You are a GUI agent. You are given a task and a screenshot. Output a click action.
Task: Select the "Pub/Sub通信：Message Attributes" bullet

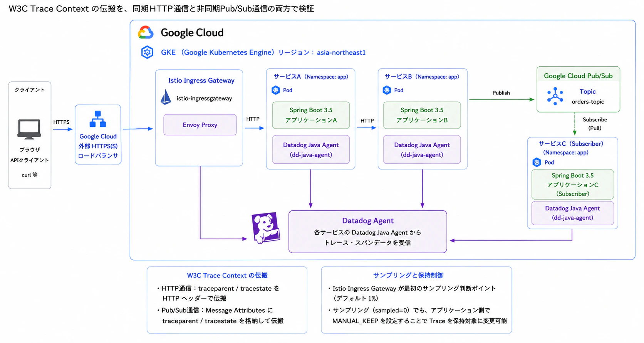point(220,316)
